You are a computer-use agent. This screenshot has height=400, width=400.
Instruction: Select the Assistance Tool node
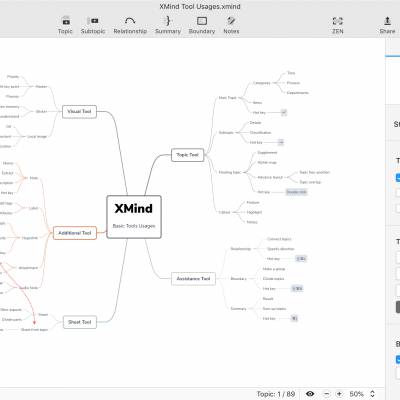click(193, 279)
